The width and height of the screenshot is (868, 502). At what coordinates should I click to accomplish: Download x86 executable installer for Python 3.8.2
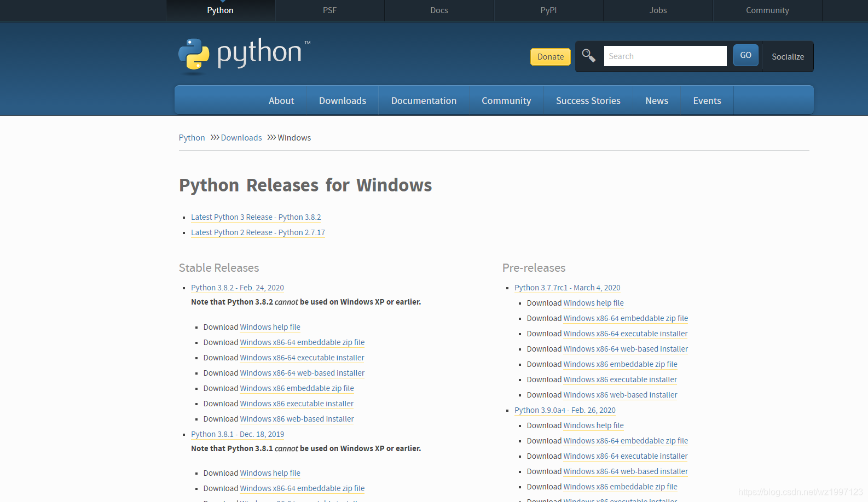point(297,404)
